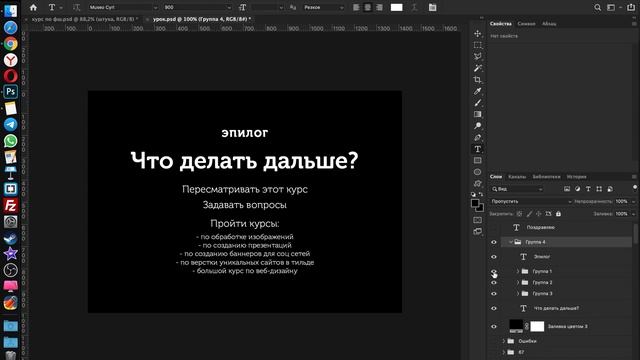Toggle the layer filtering switch on/off

click(635, 188)
